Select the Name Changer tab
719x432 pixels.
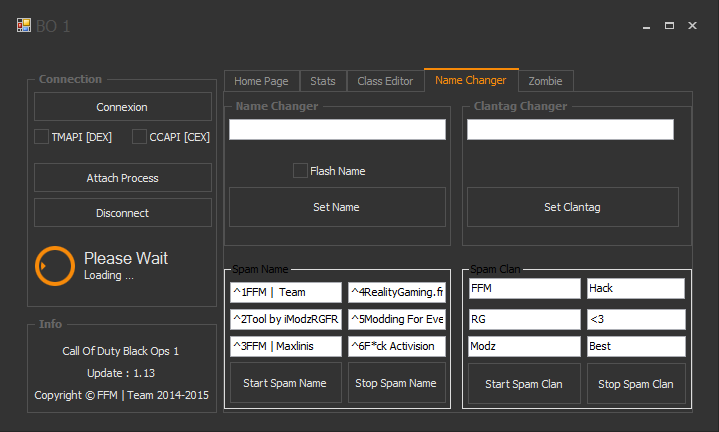click(471, 80)
